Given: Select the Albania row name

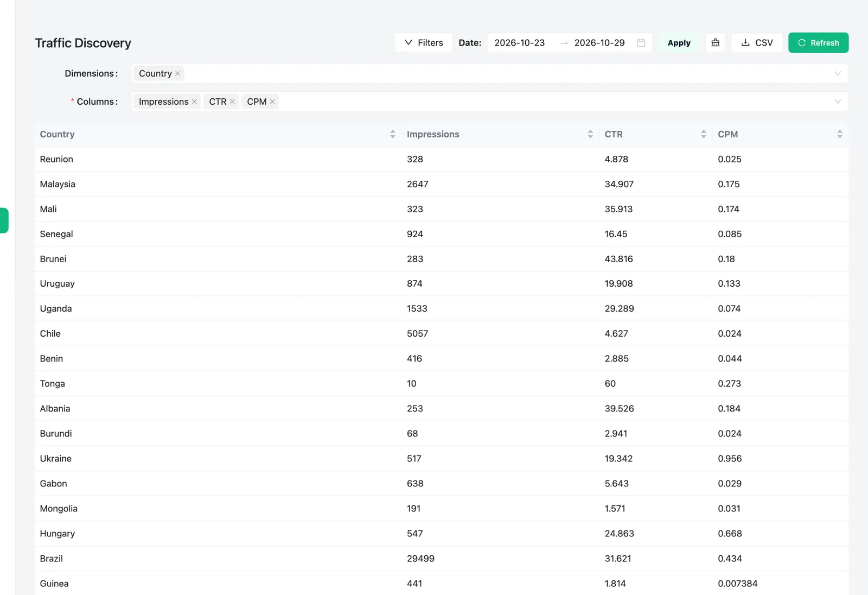Looking at the screenshot, I should tap(55, 408).
